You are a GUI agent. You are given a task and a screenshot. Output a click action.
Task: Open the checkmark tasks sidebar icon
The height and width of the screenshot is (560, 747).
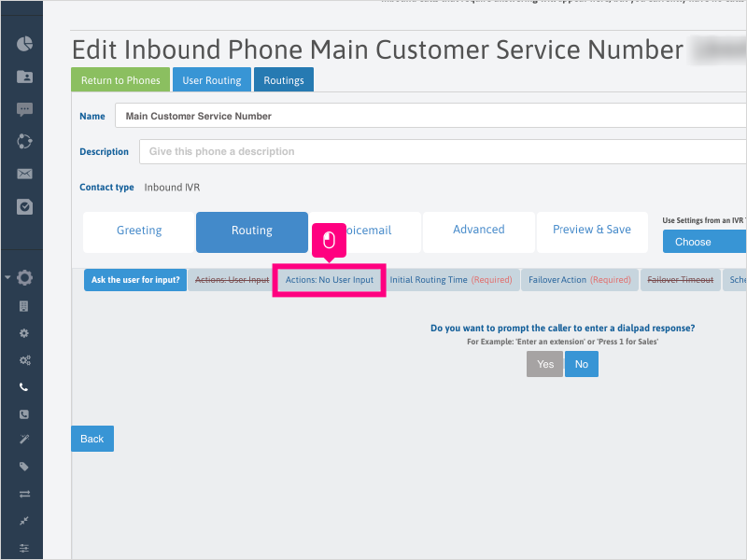[x=25, y=206]
